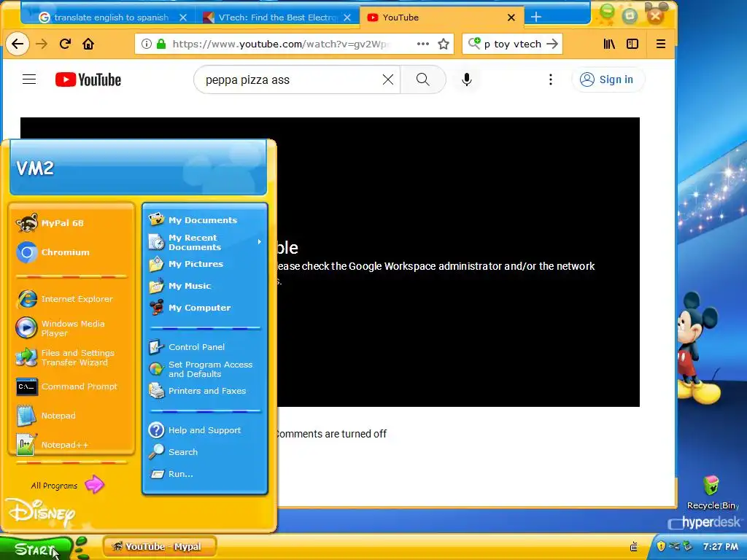Open site information icon in address bar
747x560 pixels.
click(146, 44)
